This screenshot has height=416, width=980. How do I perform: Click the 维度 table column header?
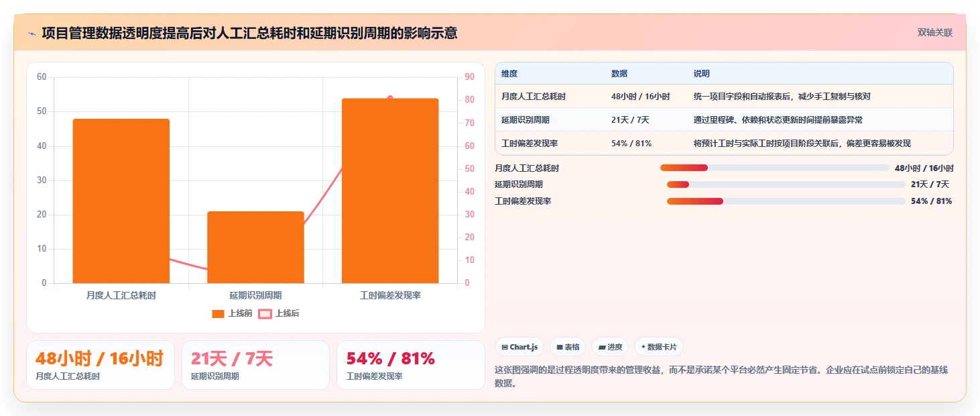pos(509,74)
